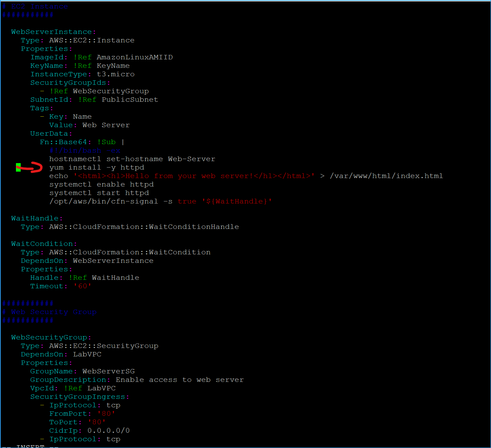Click the cfn-signal WaitHandle line

click(x=159, y=201)
